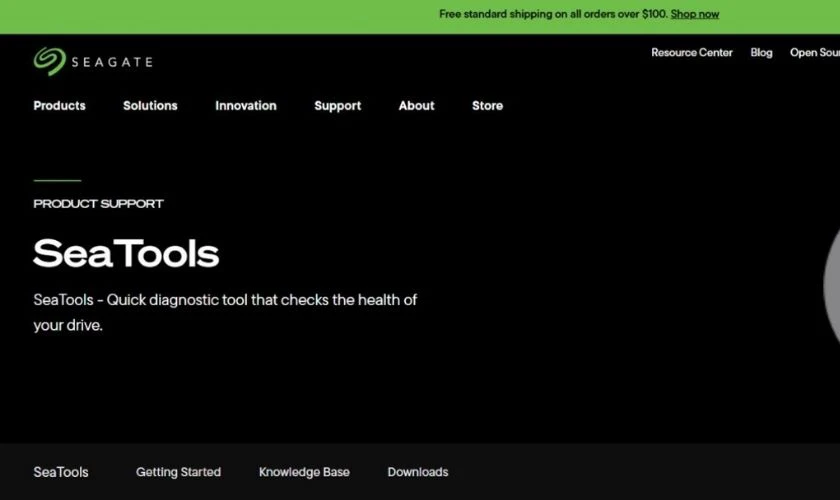
Task: Open the Products menu
Action: point(59,106)
